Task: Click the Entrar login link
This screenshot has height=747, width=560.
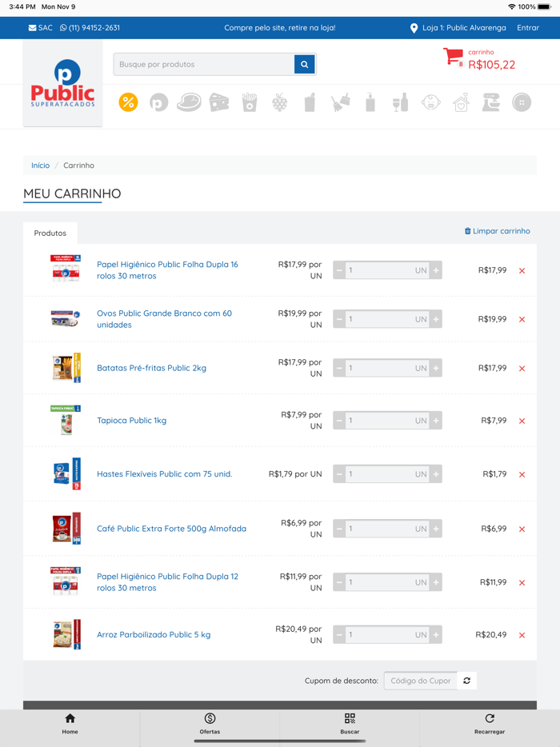Action: pyautogui.click(x=528, y=28)
